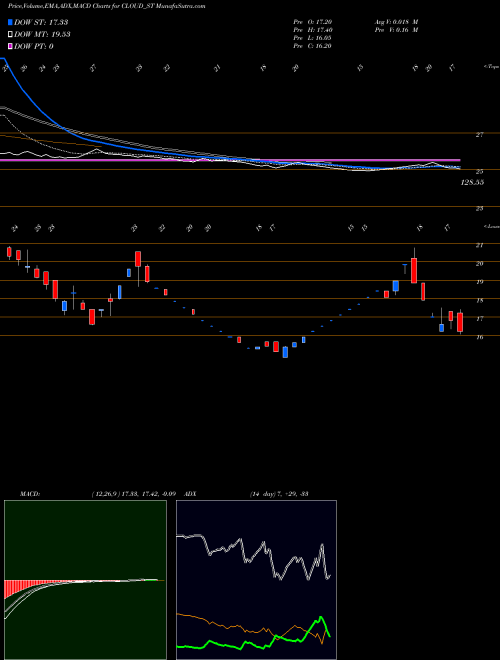
Task: Click the 25 price axis label
Action: [x=479, y=172]
